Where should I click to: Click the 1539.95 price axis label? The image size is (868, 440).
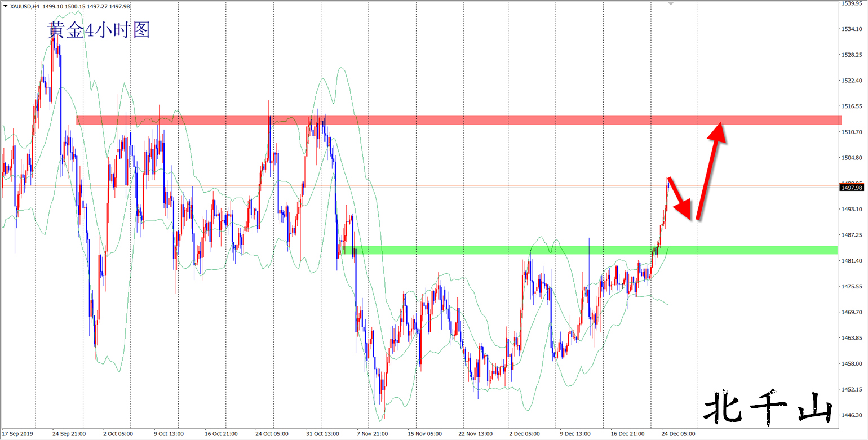[x=852, y=3]
